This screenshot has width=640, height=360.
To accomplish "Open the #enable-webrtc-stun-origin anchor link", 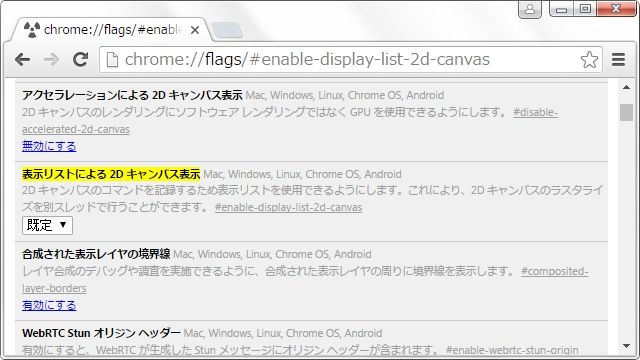I will [512, 350].
